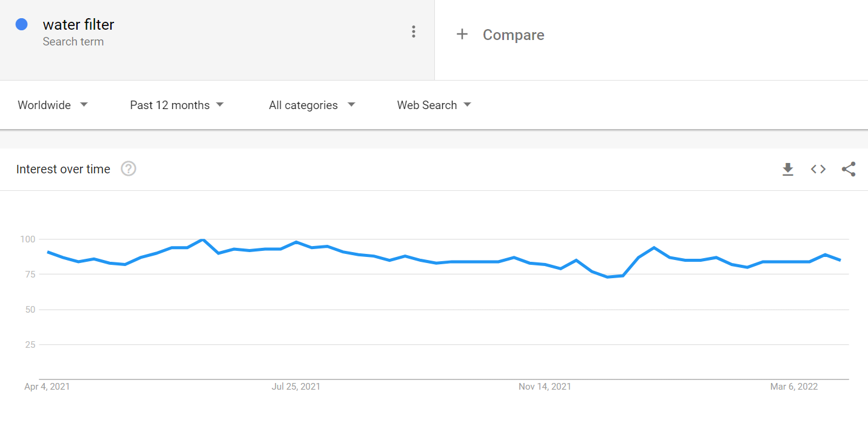Open the three-dot menu for water filter
Screen dimensions: 868x423
coord(413,32)
